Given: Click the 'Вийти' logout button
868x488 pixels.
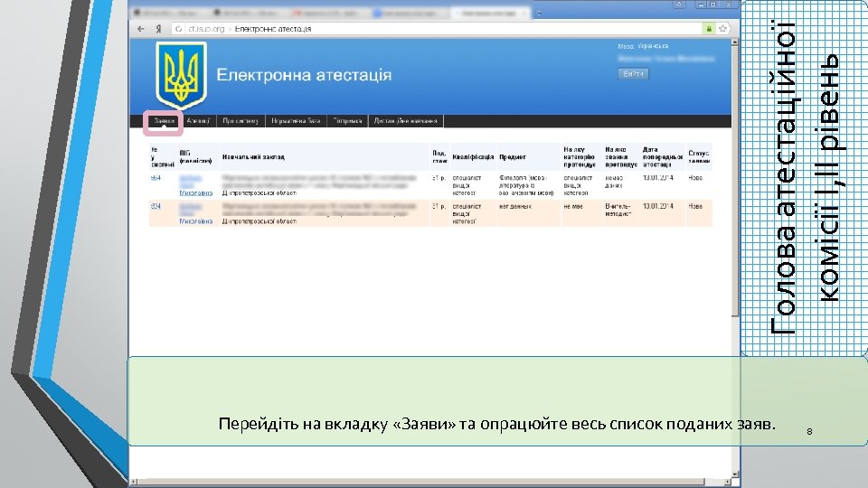Looking at the screenshot, I should click(x=633, y=73).
